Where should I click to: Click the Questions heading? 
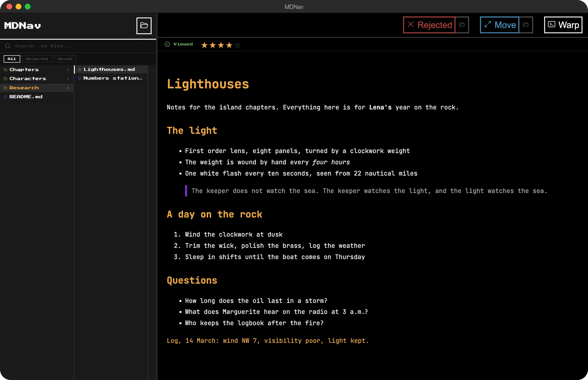(x=192, y=280)
